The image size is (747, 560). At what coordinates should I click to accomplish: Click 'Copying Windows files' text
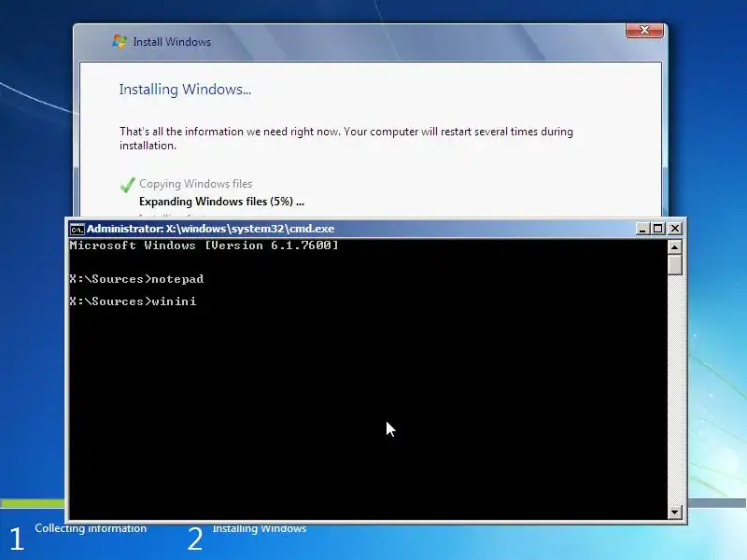(x=196, y=184)
